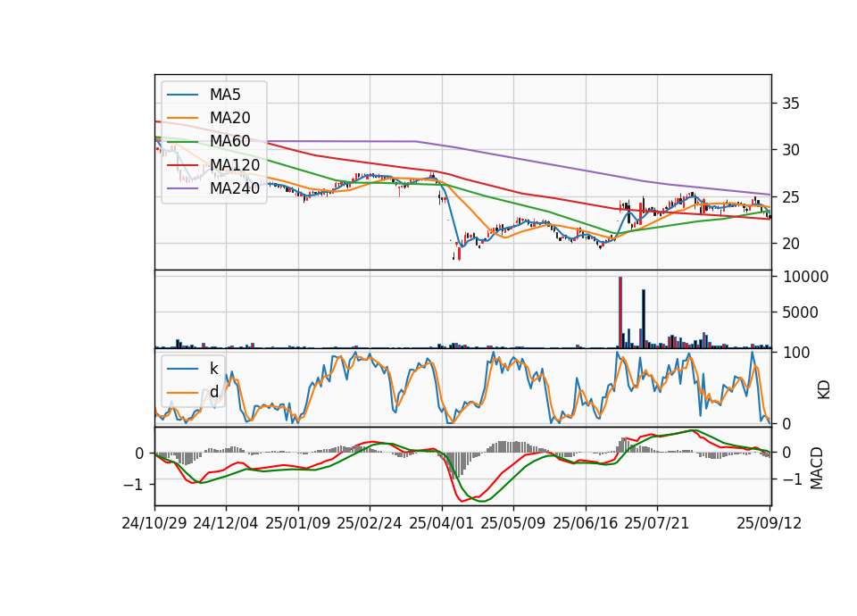Click the MACD axis title
Screen dimensions: 857x616
point(816,468)
